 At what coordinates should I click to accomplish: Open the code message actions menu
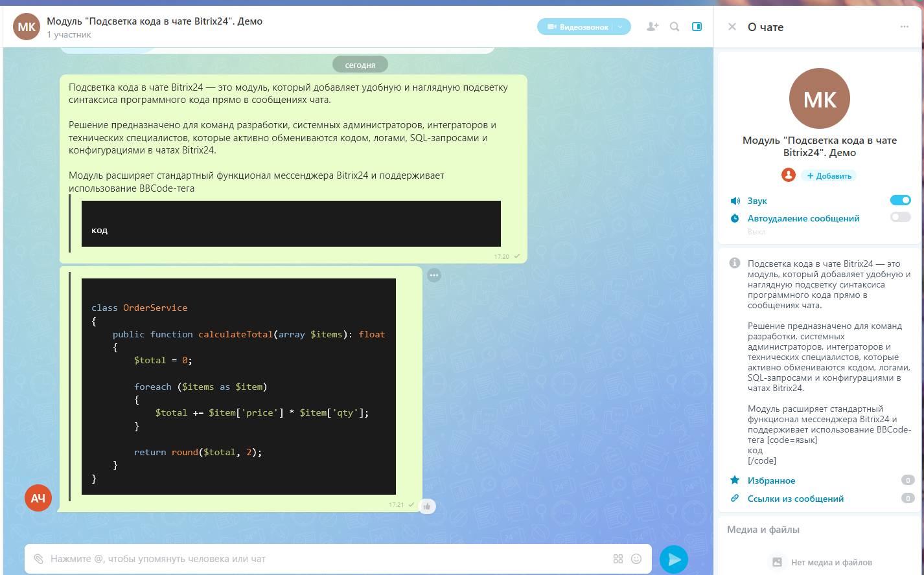pos(434,275)
